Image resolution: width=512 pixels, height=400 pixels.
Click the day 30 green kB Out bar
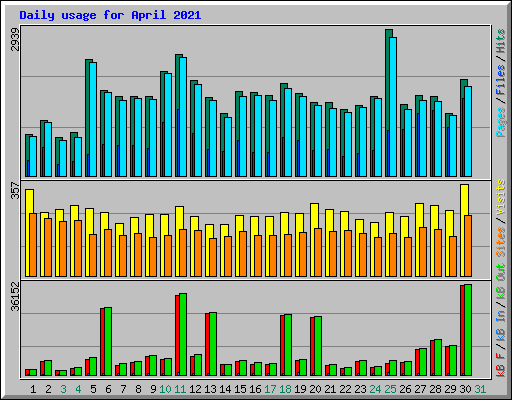pos(468,330)
